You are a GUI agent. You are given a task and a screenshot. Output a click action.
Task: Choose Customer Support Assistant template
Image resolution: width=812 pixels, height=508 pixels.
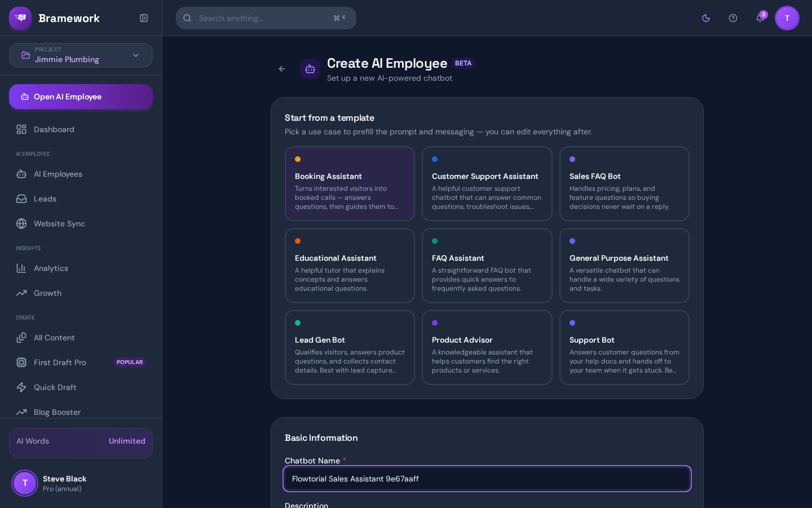point(487,183)
